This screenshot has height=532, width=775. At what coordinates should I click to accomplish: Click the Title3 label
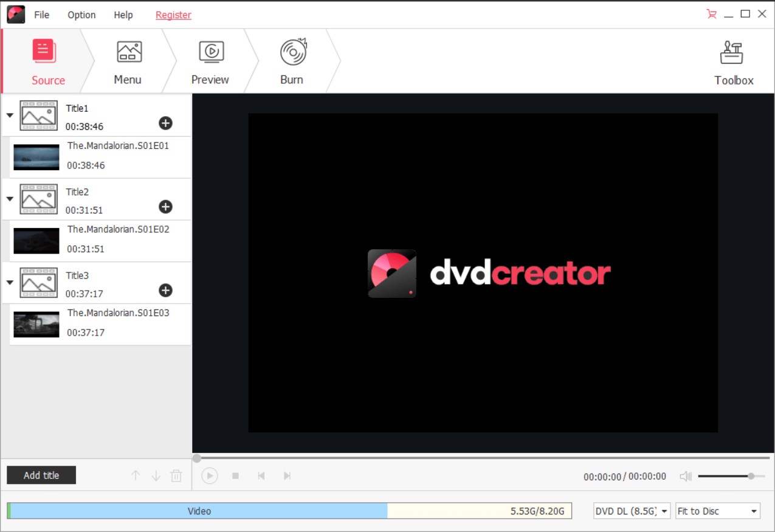[x=77, y=275]
